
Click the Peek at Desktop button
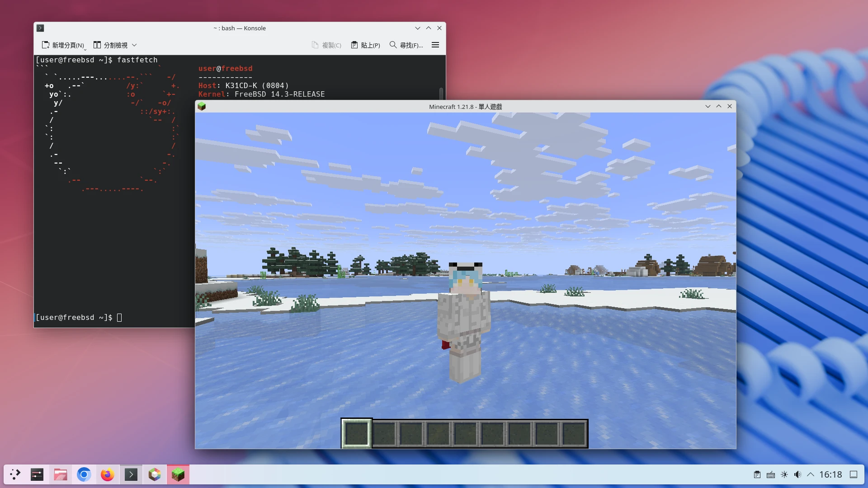click(853, 474)
